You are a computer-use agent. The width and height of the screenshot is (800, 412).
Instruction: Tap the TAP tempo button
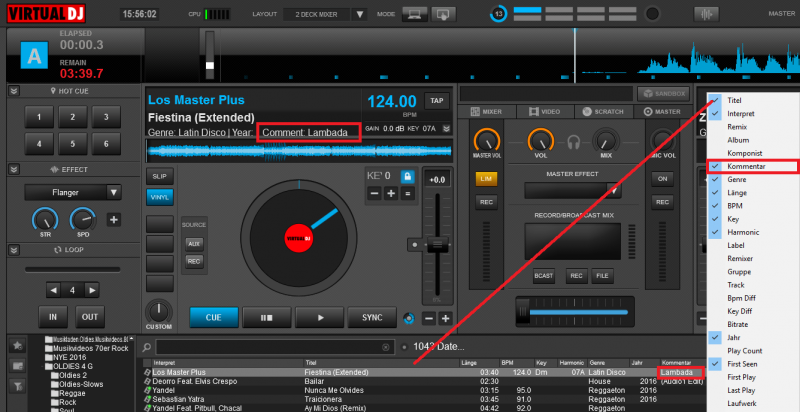[437, 100]
